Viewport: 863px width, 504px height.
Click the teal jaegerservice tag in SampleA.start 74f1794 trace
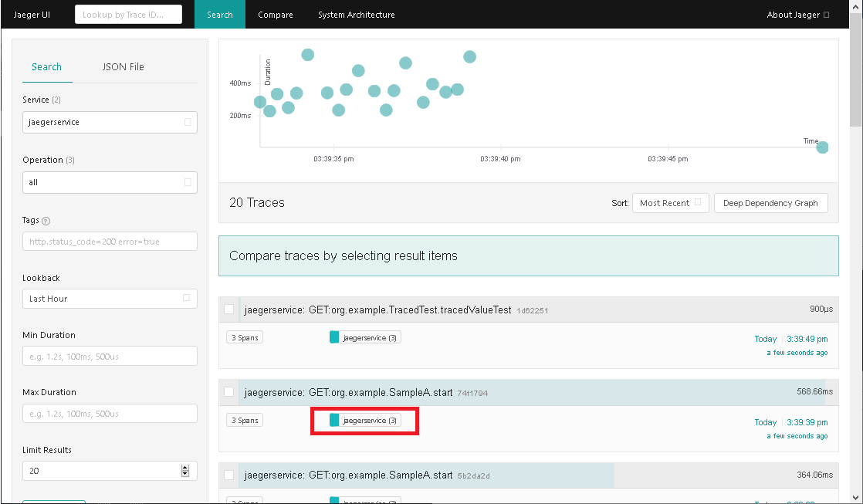(x=365, y=421)
